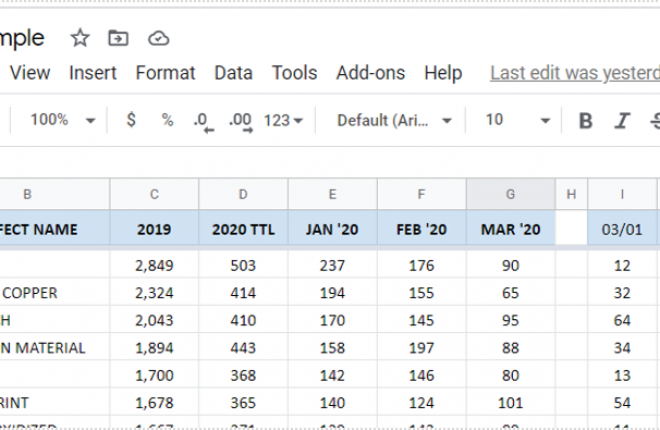660x430 pixels.
Task: Select cell with value 101
Action: pyautogui.click(x=511, y=403)
